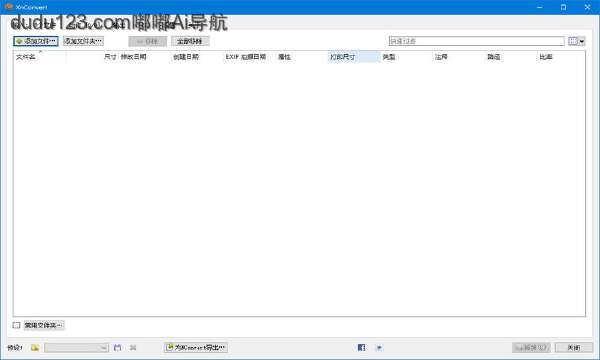Click the quick filter search field
The height and width of the screenshot is (360, 600).
point(476,41)
